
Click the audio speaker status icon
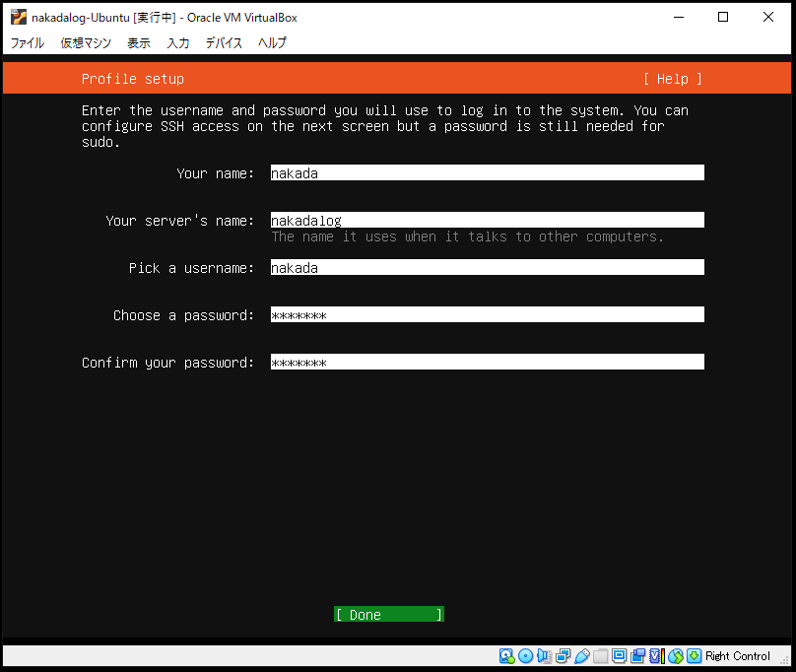[545, 656]
